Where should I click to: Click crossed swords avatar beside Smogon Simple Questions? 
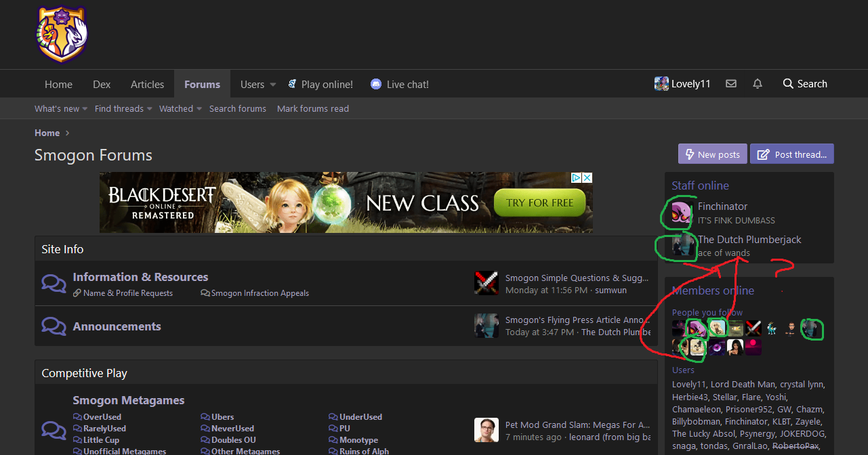point(487,283)
